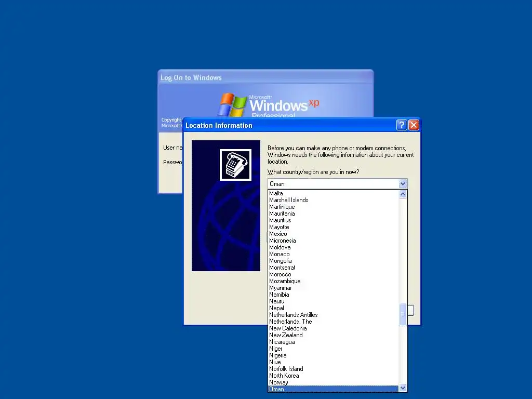
Task: Select New Caledonia from the list
Action: (333, 328)
